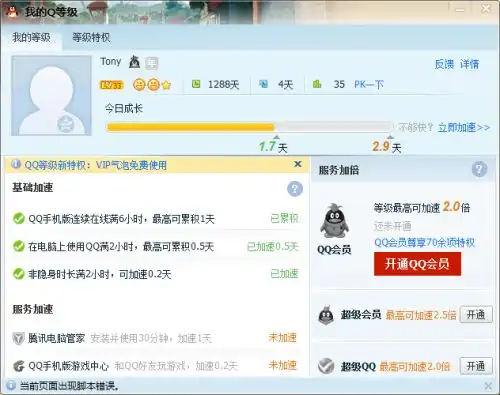The width and height of the screenshot is (500, 395).
Task: Click the status bar info icon
Action: (x=10, y=386)
